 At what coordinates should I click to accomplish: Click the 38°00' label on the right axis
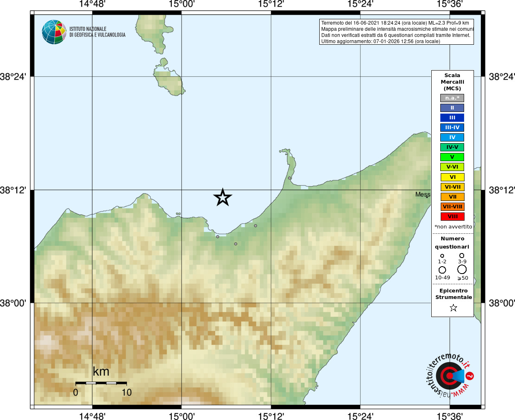(502, 303)
